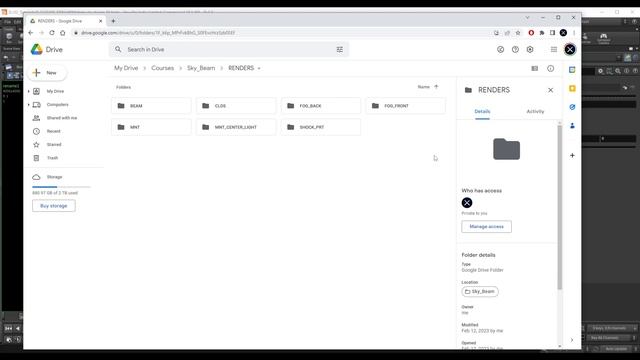The height and width of the screenshot is (360, 640).
Task: Get add-ons plus icon
Action: click(572, 156)
